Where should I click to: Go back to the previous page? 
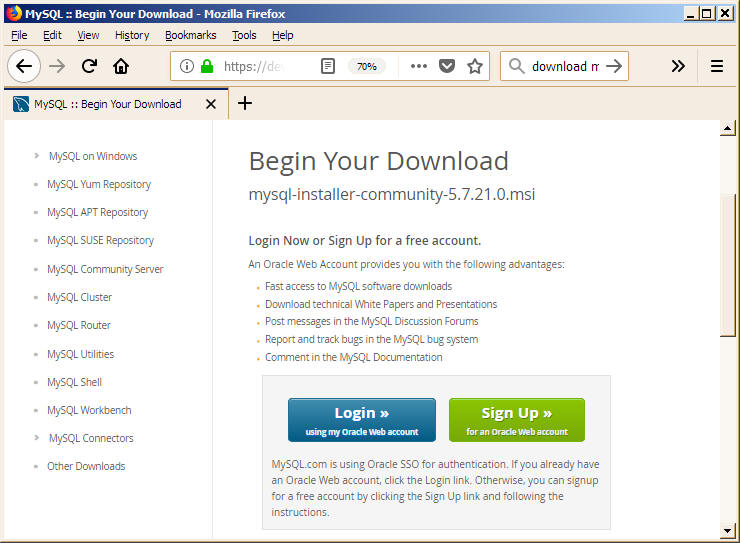point(24,66)
